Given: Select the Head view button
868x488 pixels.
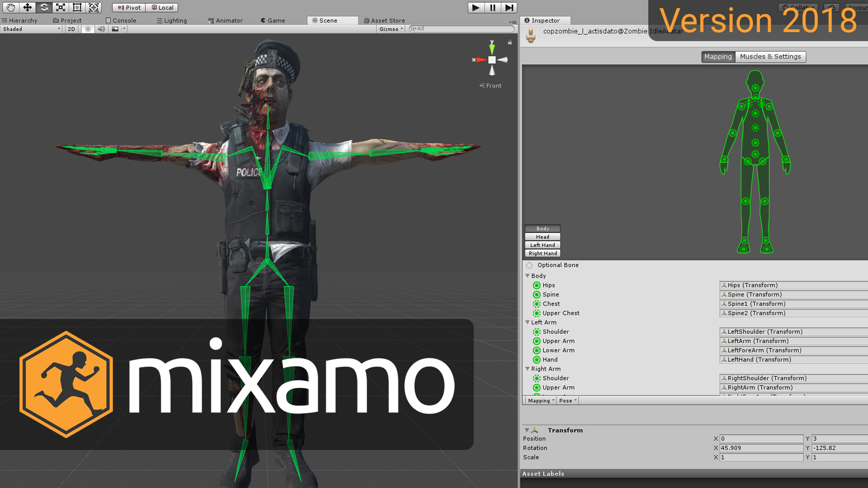Looking at the screenshot, I should click(542, 237).
